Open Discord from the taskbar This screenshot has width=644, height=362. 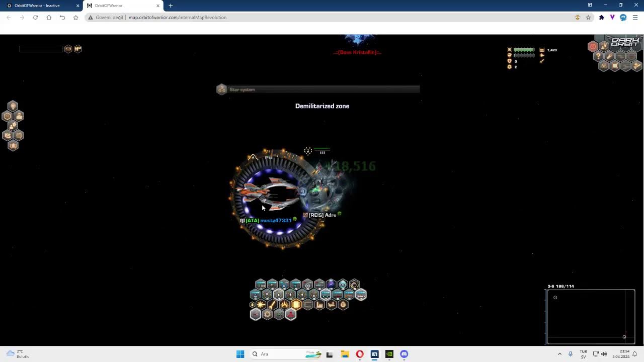pyautogui.click(x=404, y=354)
